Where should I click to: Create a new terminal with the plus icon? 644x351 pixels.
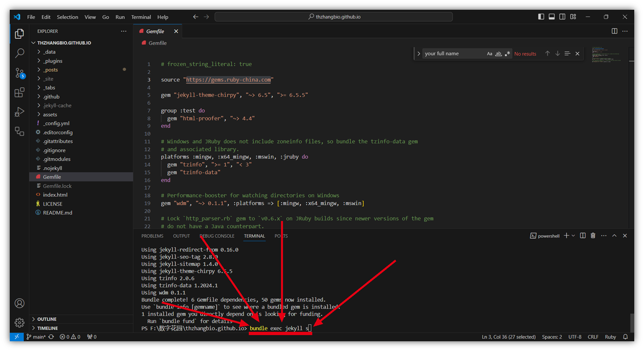pyautogui.click(x=566, y=236)
